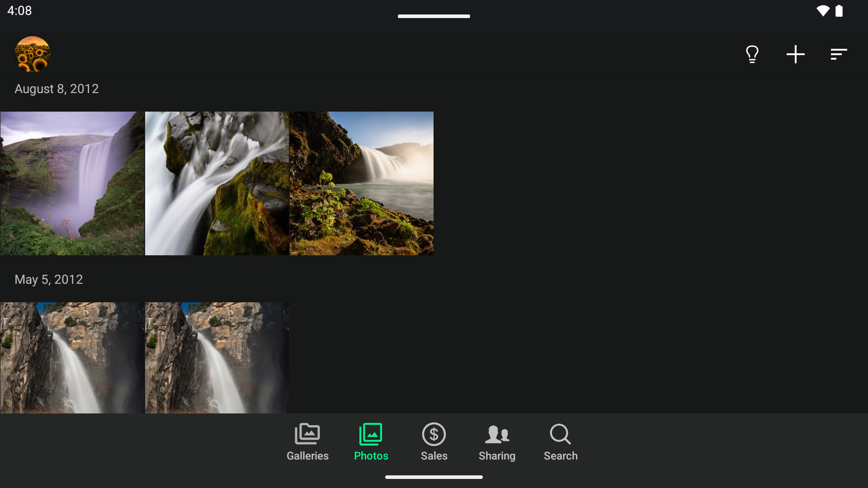Viewport: 868px width, 488px height.
Task: Open the Search tab label
Action: 560,456
